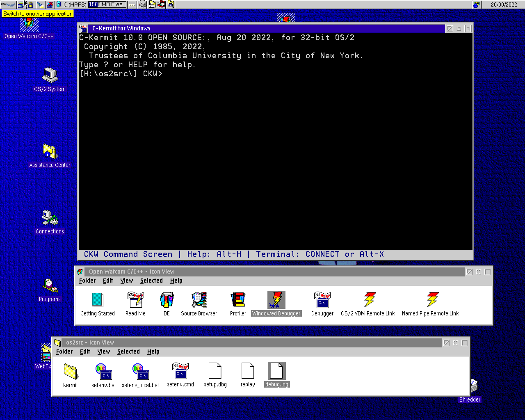Screen dimensions: 525x420
Task: Open the Open Watcom window system menu icon
Action: tap(80, 272)
